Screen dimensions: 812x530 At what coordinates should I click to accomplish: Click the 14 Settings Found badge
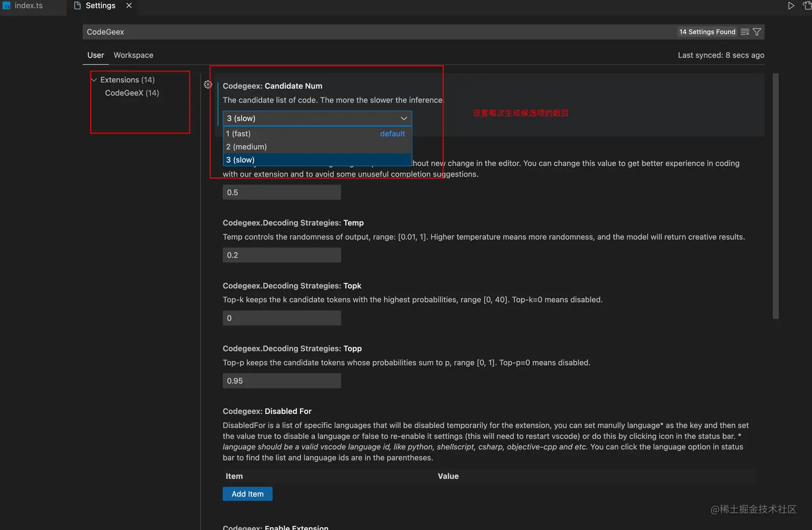(x=707, y=32)
